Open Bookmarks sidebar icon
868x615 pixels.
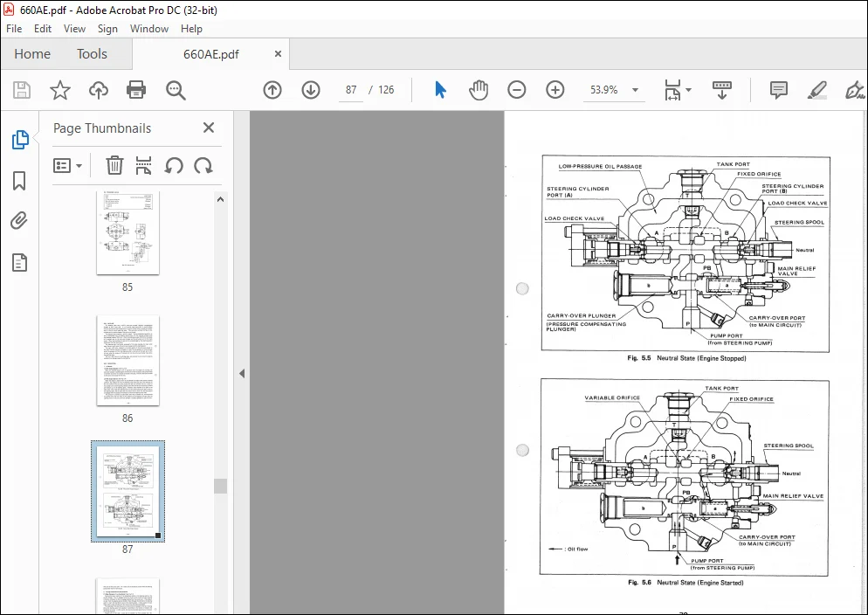pos(19,181)
